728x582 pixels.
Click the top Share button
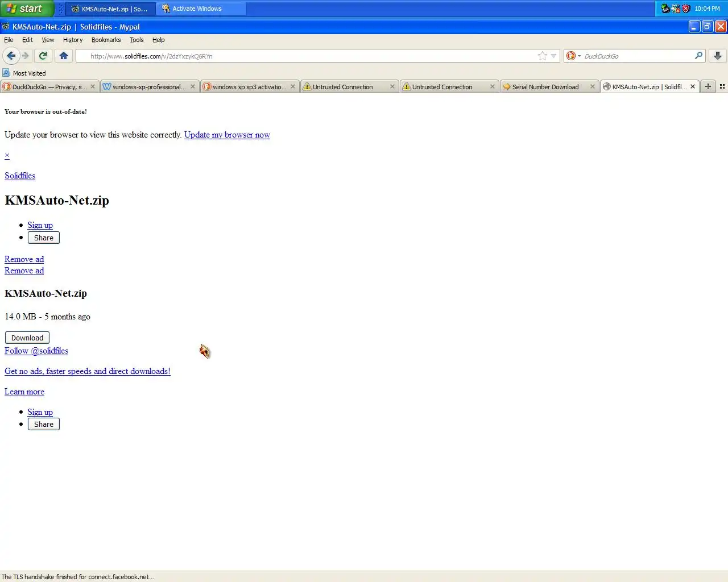click(x=44, y=238)
